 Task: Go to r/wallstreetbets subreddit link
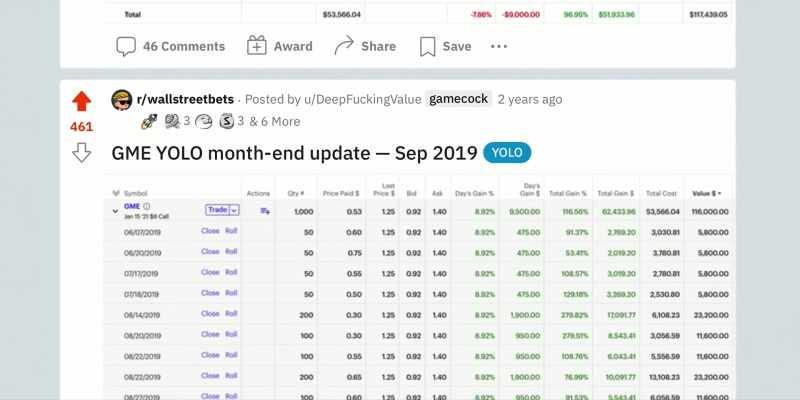click(185, 99)
